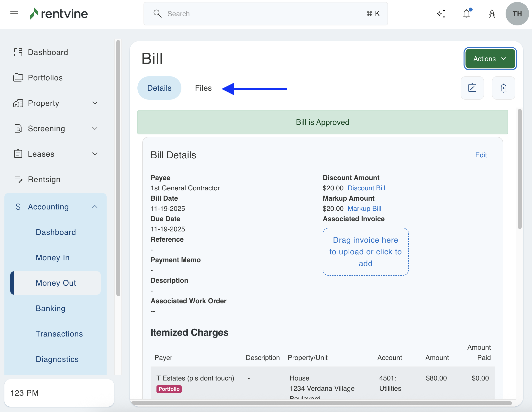The image size is (532, 412).
Task: Click the Discount Bill link
Action: coord(366,188)
